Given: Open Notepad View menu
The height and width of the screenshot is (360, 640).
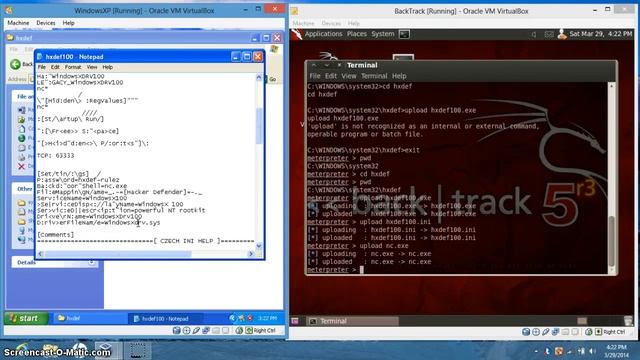Looking at the screenshot, I should coord(92,67).
